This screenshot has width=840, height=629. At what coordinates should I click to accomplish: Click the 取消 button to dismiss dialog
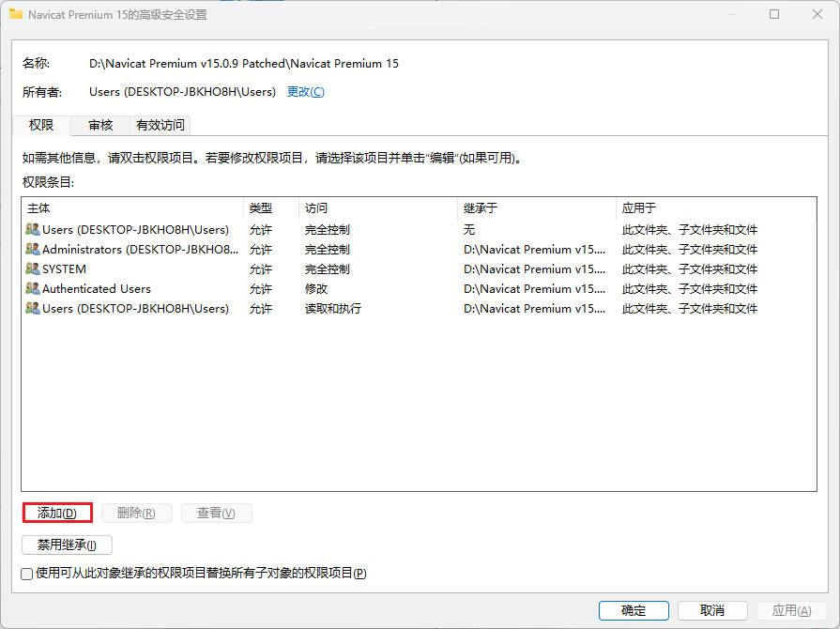[x=711, y=610]
